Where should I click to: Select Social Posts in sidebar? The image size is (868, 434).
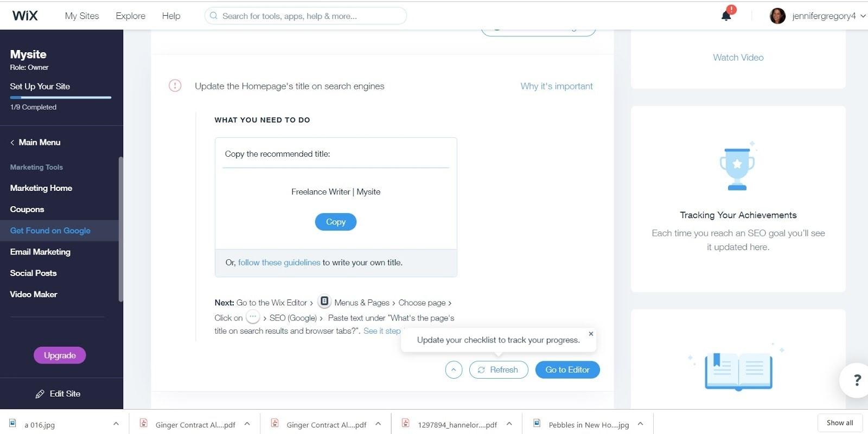tap(33, 273)
